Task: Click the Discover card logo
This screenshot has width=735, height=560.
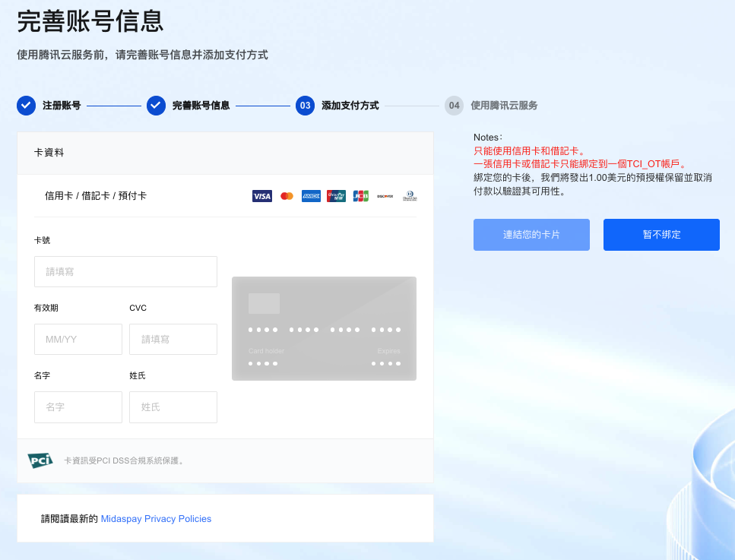Action: [385, 196]
